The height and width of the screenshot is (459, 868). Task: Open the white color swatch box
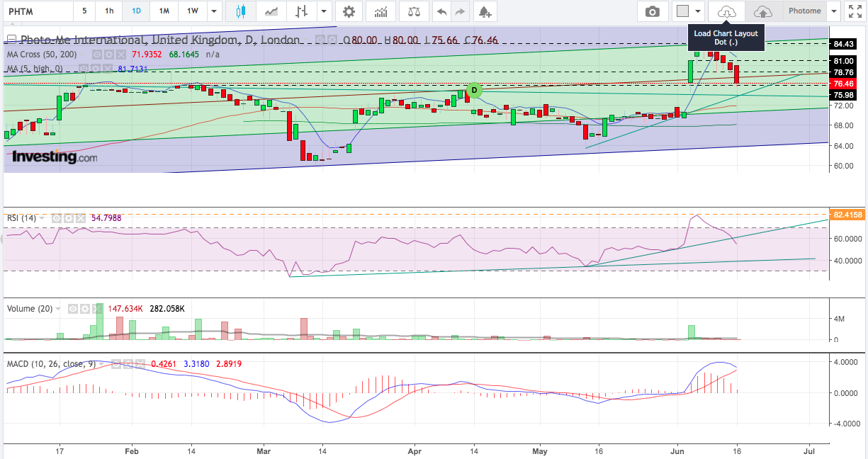[x=682, y=11]
